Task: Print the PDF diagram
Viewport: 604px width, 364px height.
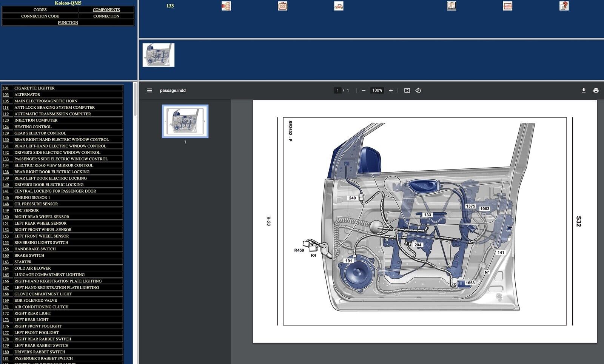Action: [x=596, y=91]
